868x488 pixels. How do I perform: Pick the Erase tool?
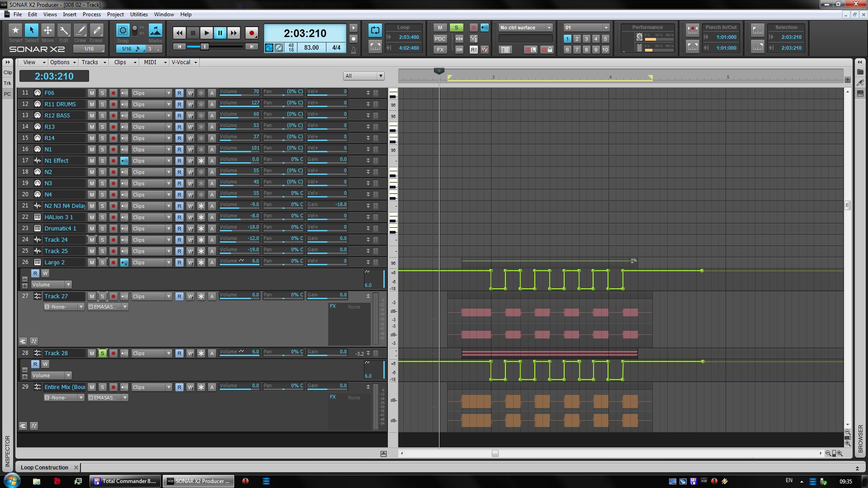(x=96, y=30)
